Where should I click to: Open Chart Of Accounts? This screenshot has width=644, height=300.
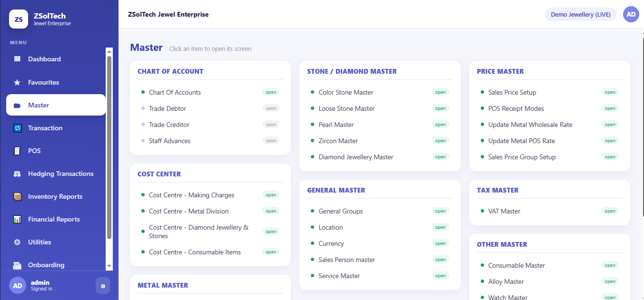(x=210, y=92)
